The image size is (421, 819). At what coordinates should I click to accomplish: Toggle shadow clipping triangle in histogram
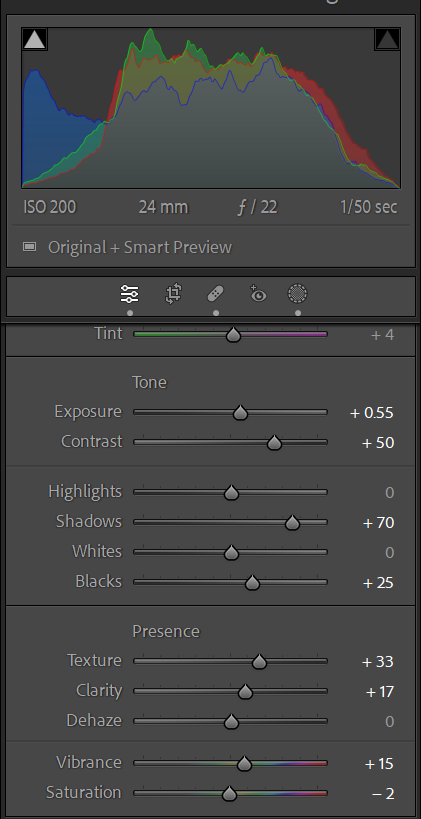tap(34, 39)
